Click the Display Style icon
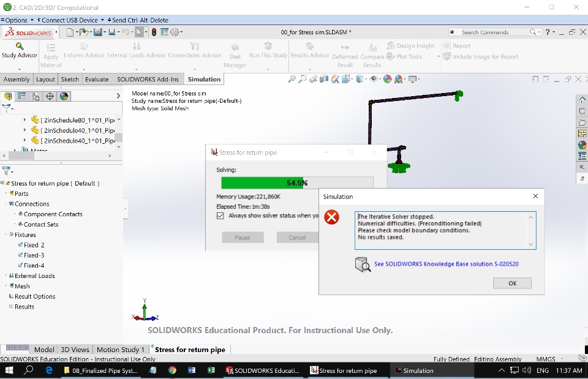This screenshot has height=379, width=588. (360, 79)
